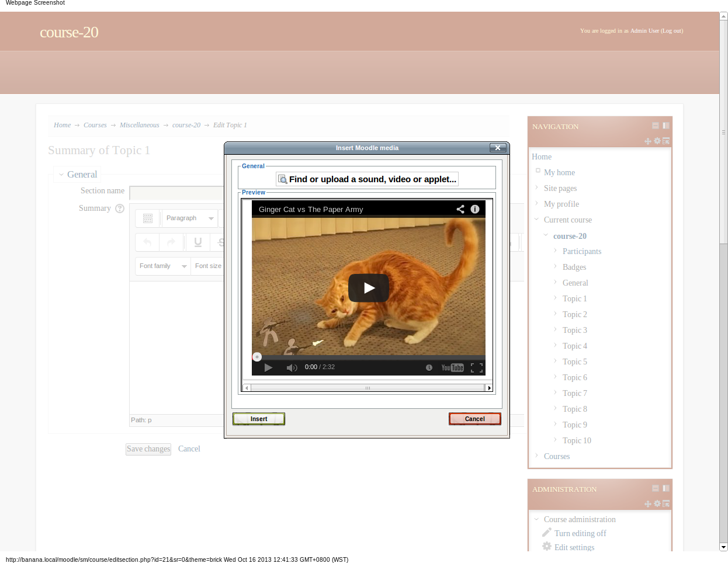Click the play icon in video control bar
The image size is (728, 563).
268,367
